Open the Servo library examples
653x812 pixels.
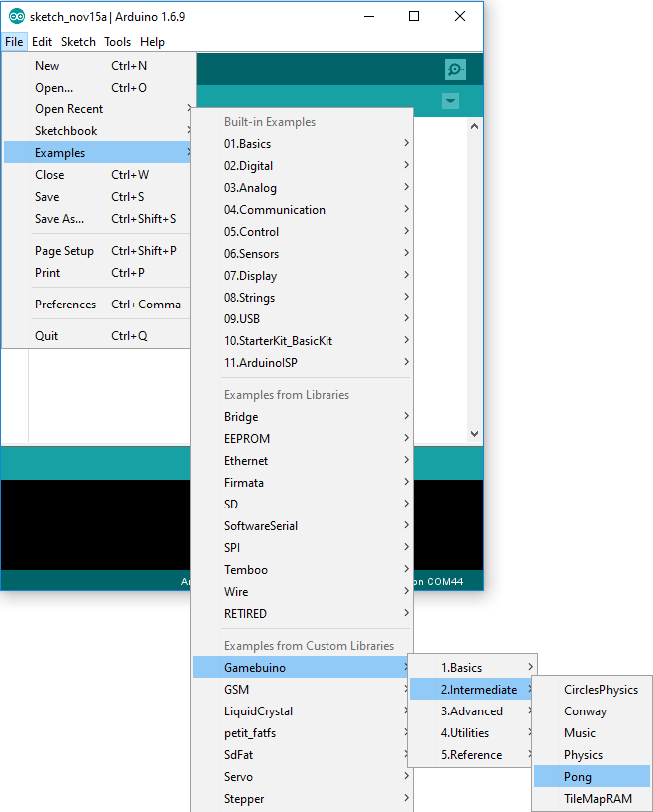303,777
